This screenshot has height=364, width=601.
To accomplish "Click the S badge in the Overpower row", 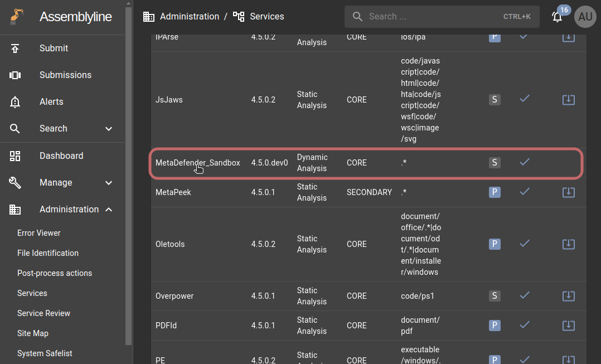I will (495, 296).
